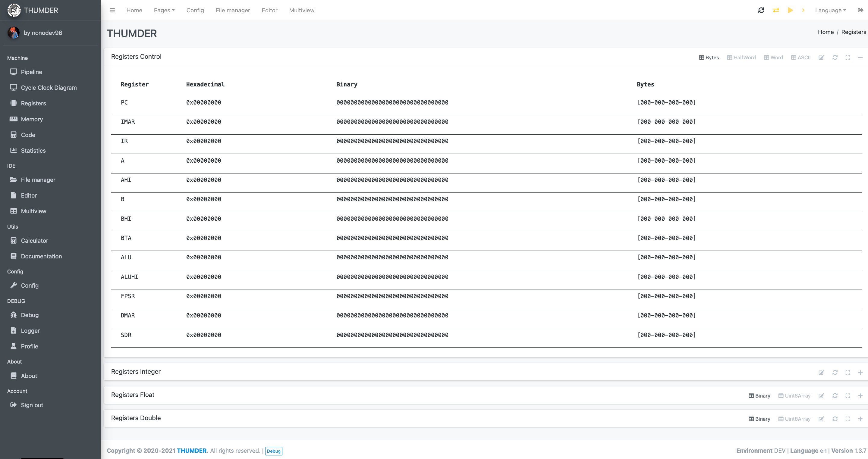Select Uint8Array view for Registers Float
The image size is (868, 459).
click(794, 396)
